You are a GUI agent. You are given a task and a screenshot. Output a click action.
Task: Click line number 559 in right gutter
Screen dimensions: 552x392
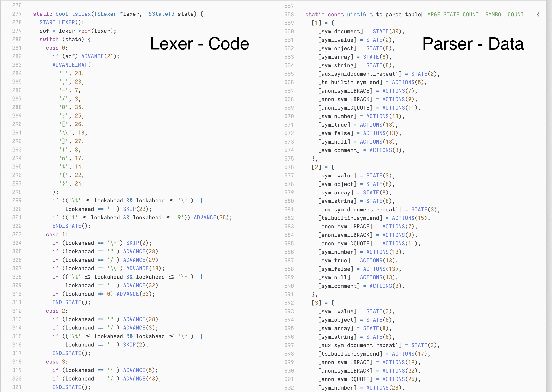pyautogui.click(x=289, y=23)
